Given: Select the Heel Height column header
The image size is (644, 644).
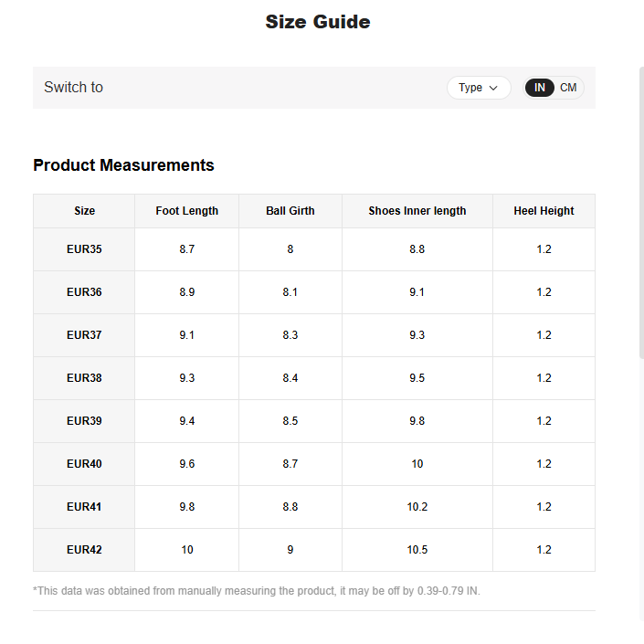Looking at the screenshot, I should point(544,211).
